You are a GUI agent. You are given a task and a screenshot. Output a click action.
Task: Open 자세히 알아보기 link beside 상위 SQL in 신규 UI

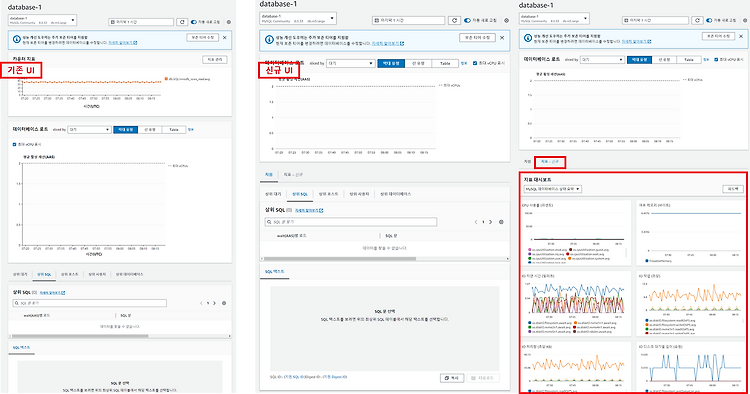[309, 210]
